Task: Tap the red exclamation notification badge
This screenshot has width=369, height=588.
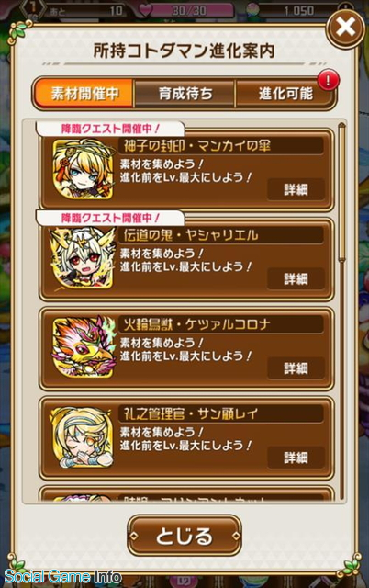Action: (x=329, y=80)
